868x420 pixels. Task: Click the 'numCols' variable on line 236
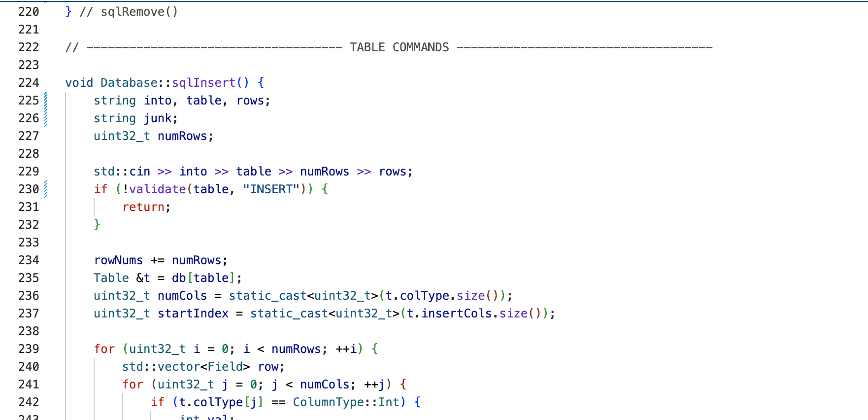(182, 296)
